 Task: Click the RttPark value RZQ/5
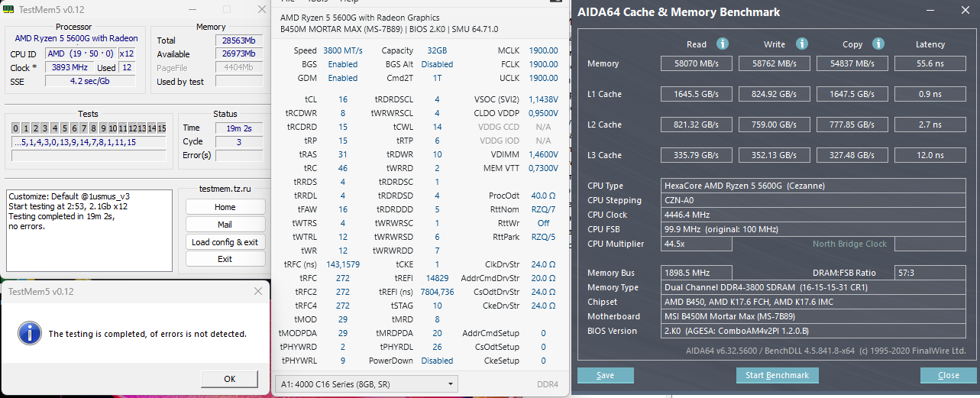543,237
